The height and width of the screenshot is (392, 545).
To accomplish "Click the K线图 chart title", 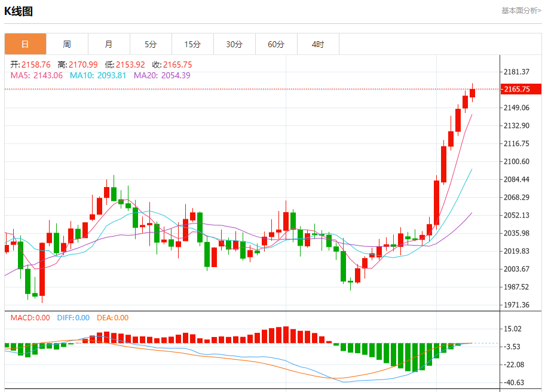I will pos(19,11).
